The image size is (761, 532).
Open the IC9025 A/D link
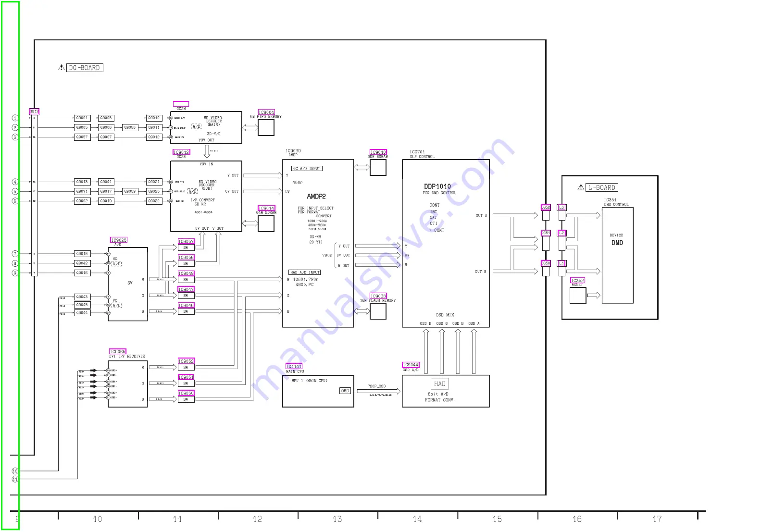click(119, 240)
